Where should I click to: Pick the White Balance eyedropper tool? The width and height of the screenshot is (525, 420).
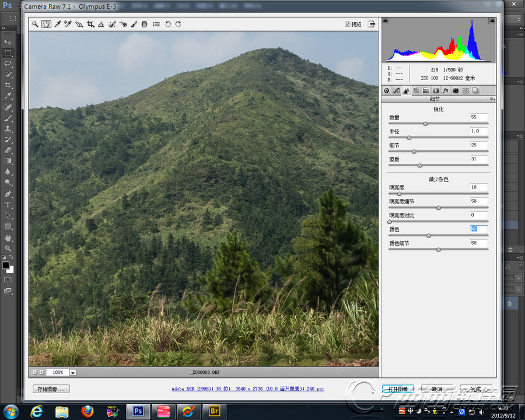point(57,24)
